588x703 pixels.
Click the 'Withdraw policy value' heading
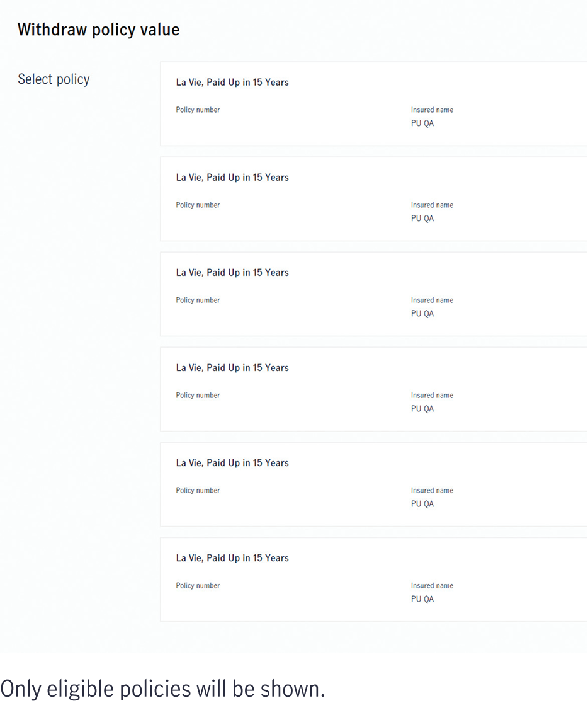[99, 30]
